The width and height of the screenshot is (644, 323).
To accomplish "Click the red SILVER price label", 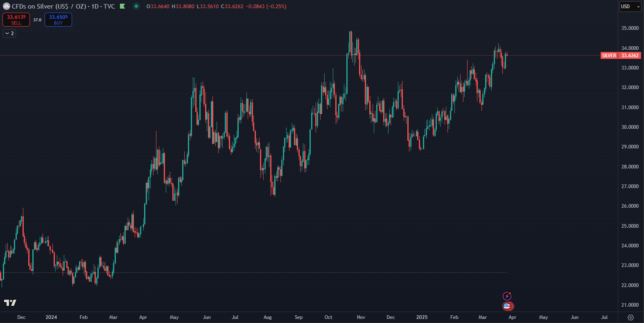I will (609, 56).
